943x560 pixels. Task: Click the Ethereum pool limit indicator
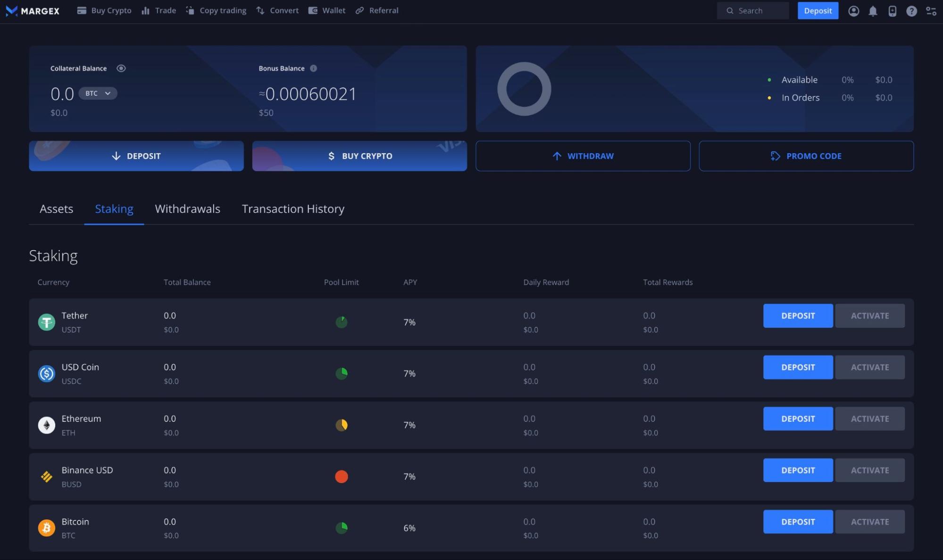point(342,425)
